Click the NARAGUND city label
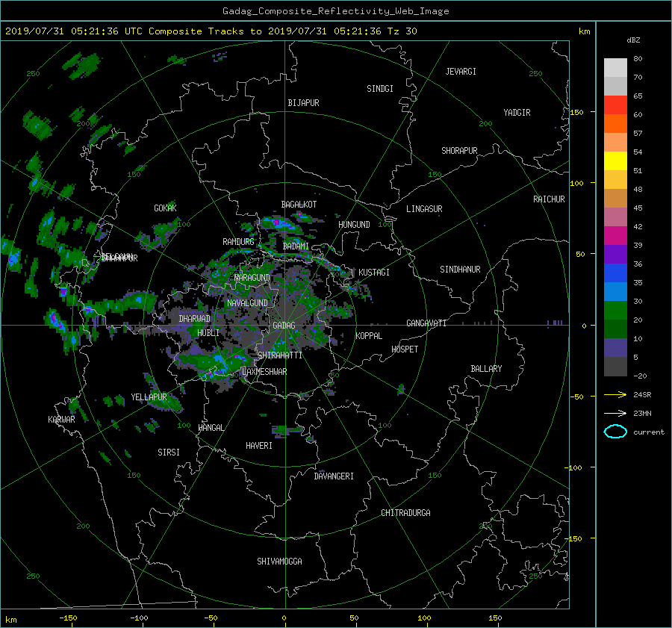This screenshot has width=672, height=628. click(252, 278)
